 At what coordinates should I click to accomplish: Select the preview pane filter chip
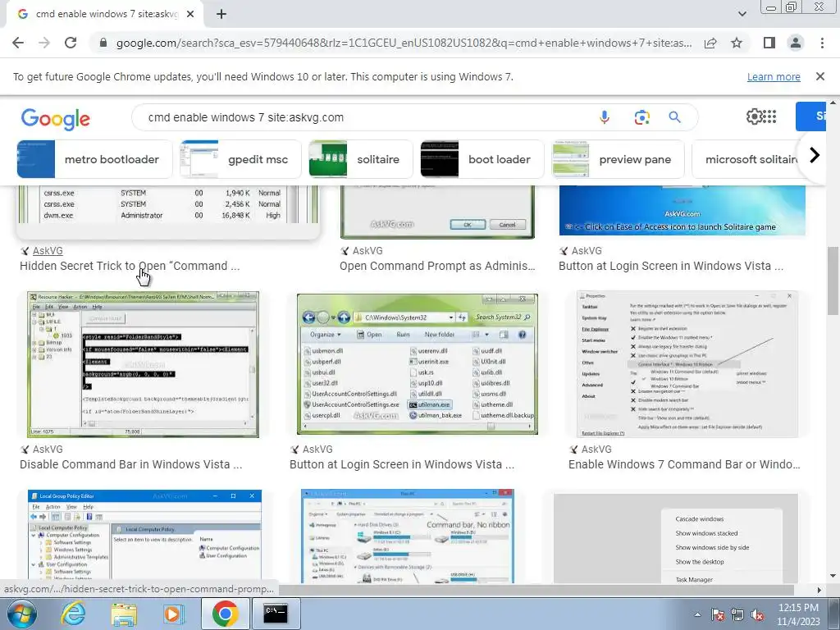coord(619,159)
